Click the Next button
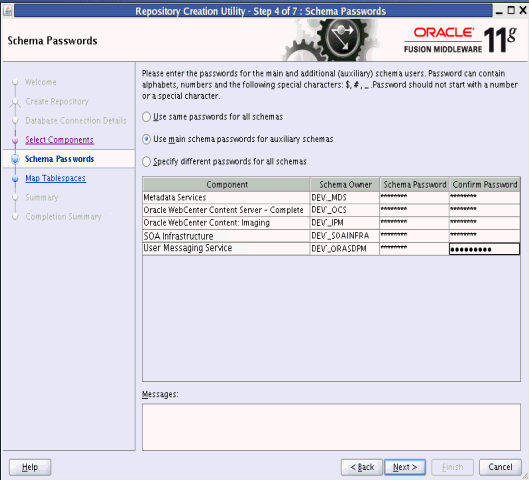 click(405, 467)
